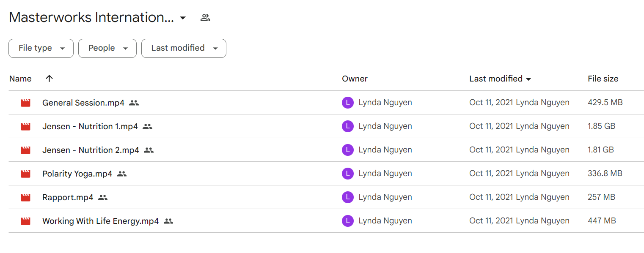Screen dimensions: 644x253
Task: Click video file icon for General Session.mp4
Action: click(x=26, y=103)
